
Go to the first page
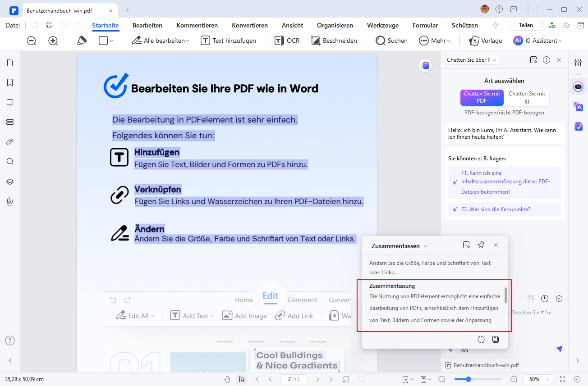[256, 379]
